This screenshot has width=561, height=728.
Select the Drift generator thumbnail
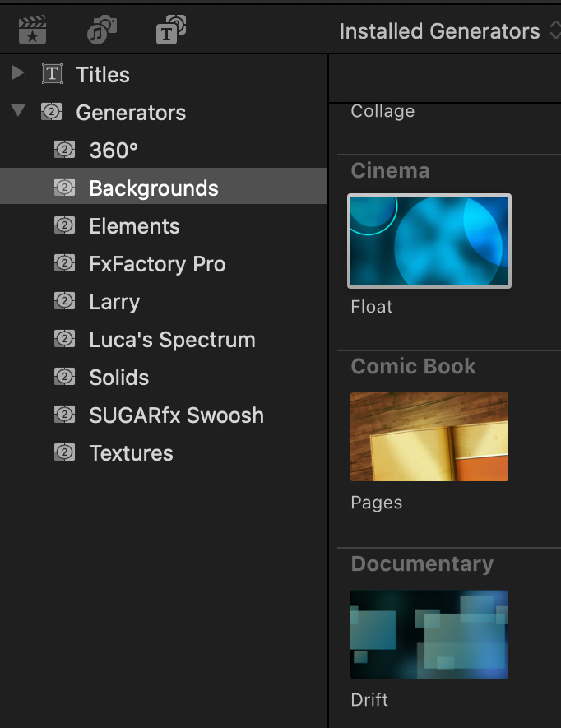click(x=429, y=633)
